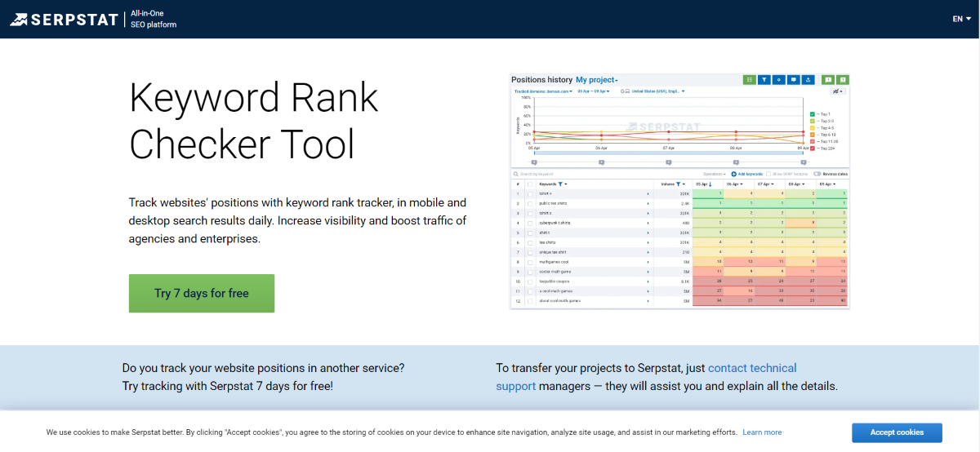Click Try 7 days for free button
This screenshot has height=452, width=980.
[x=202, y=294]
